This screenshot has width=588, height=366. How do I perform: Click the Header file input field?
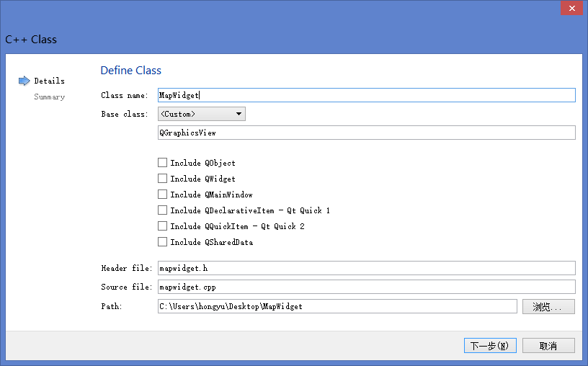366,268
